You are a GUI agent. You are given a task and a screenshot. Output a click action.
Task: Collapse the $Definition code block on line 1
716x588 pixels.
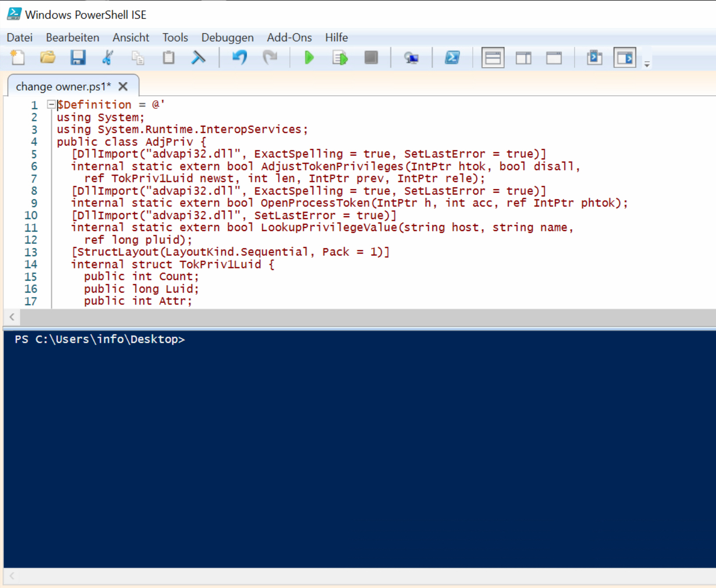coord(51,104)
